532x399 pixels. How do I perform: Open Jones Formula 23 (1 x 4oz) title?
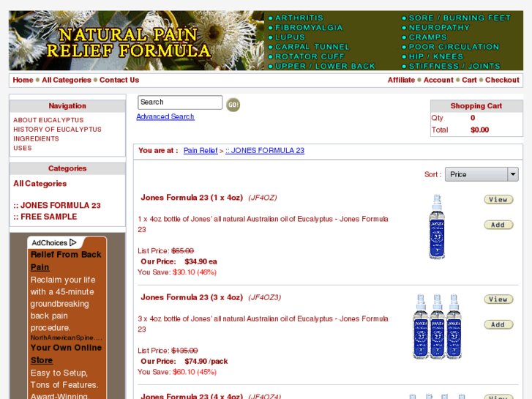192,198
